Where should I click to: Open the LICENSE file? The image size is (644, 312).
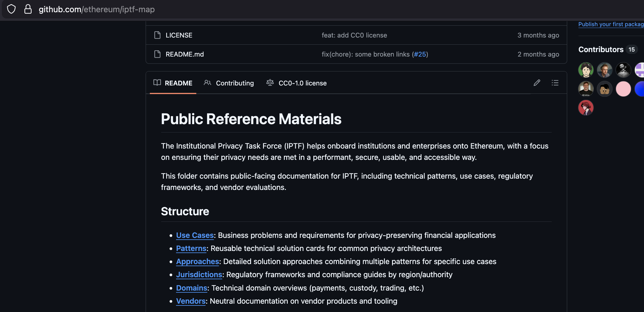coord(179,35)
